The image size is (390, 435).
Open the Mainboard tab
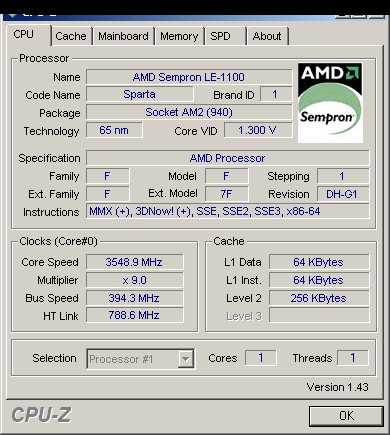coord(123,36)
